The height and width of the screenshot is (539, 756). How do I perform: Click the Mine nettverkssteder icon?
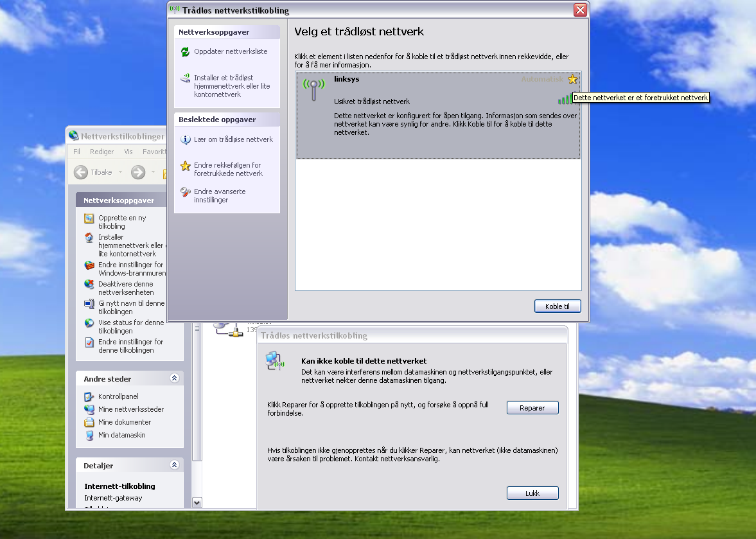click(89, 409)
